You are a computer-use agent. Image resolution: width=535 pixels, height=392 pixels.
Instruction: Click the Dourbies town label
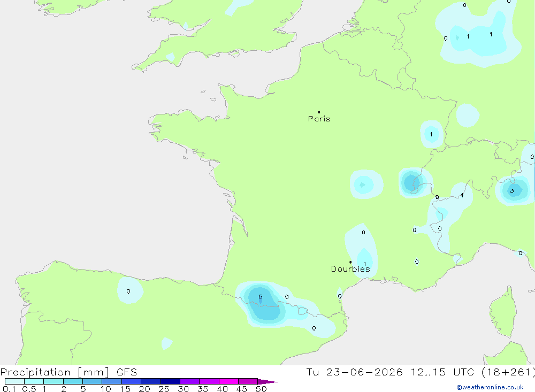point(350,269)
